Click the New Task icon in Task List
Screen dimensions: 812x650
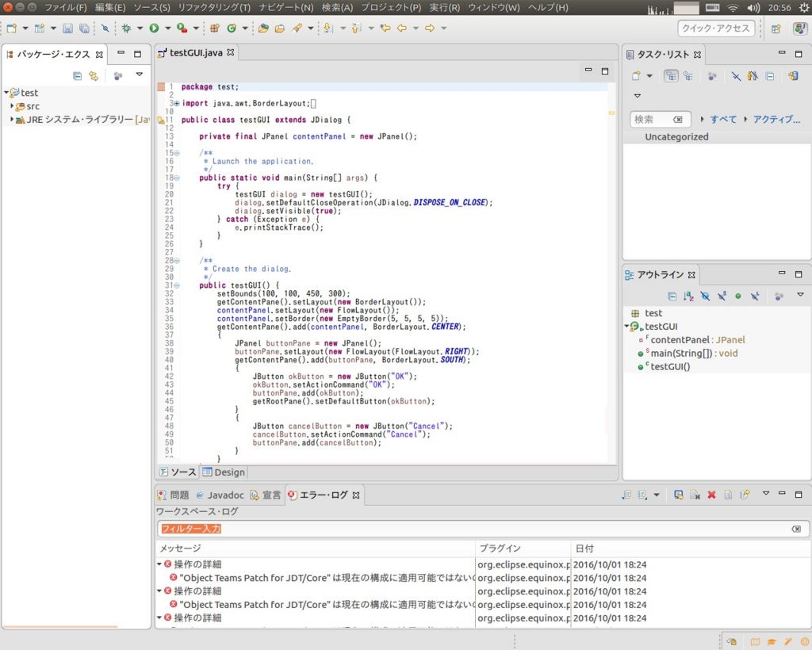coord(636,76)
